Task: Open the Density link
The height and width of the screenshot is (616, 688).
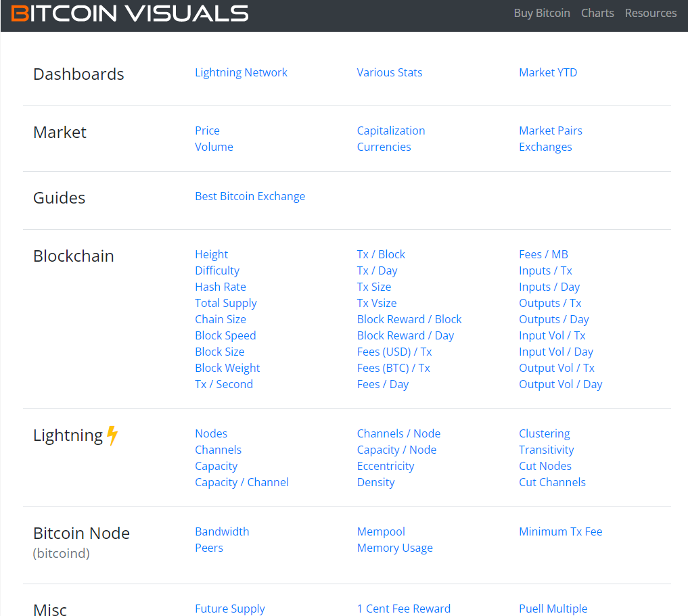Action: pyautogui.click(x=375, y=483)
